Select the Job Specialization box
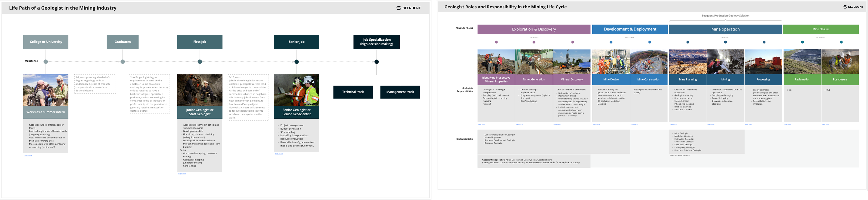 click(x=376, y=42)
